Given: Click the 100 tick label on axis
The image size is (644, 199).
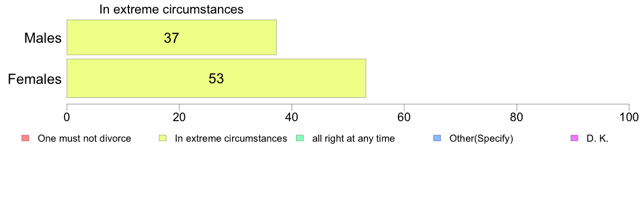Looking at the screenshot, I should [x=629, y=117].
